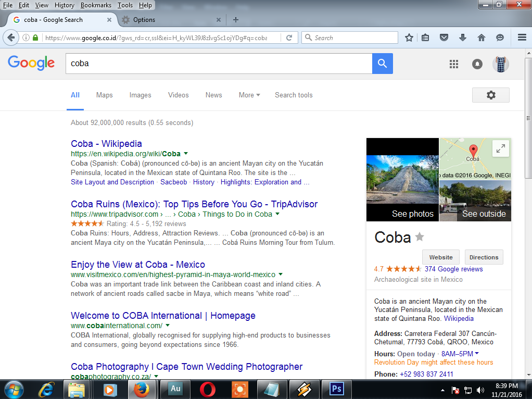Click the Firefox back arrow button
The image size is (532, 399).
point(11,38)
